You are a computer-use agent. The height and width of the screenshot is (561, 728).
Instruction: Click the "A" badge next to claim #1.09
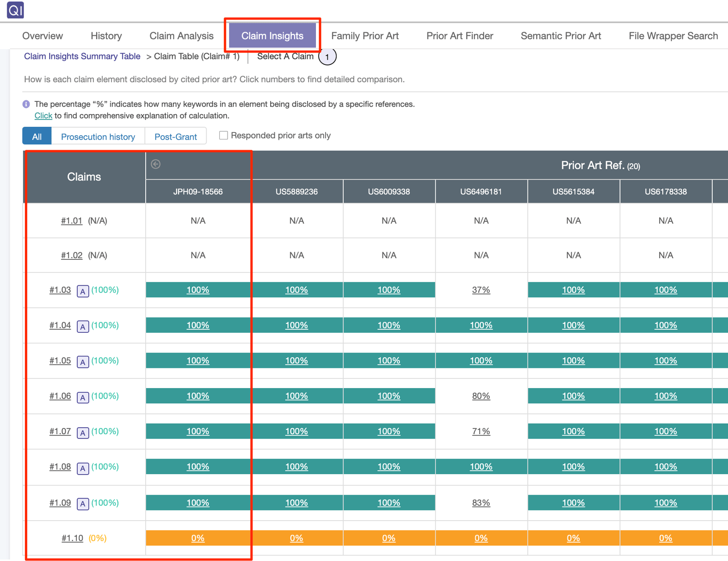pyautogui.click(x=82, y=503)
